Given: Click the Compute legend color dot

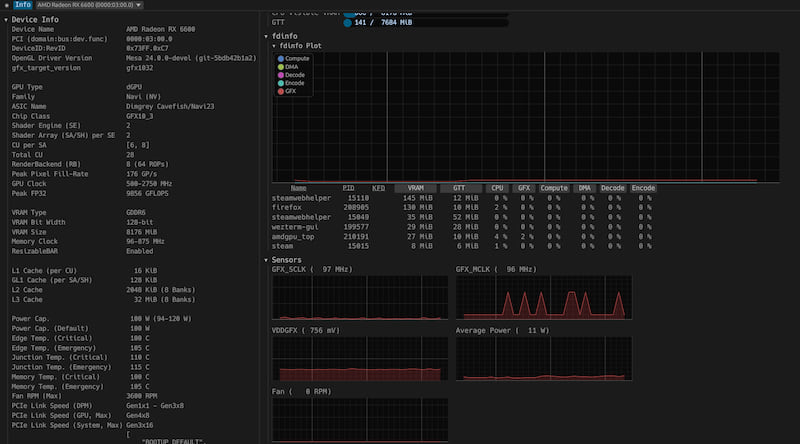Looking at the screenshot, I should pyautogui.click(x=280, y=59).
